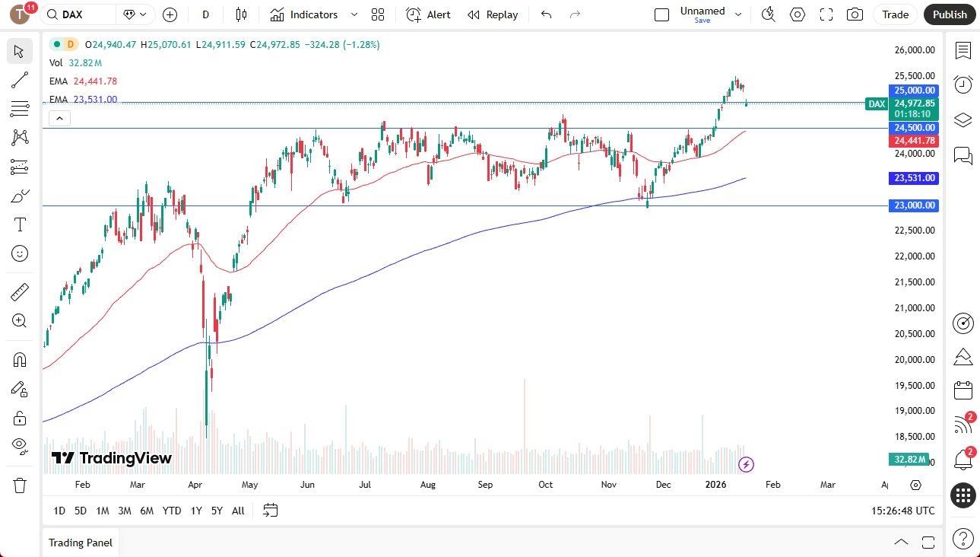Viewport: 980px width, 557px height.
Task: Collapse the EMA indicators list chevron
Action: coord(59,118)
